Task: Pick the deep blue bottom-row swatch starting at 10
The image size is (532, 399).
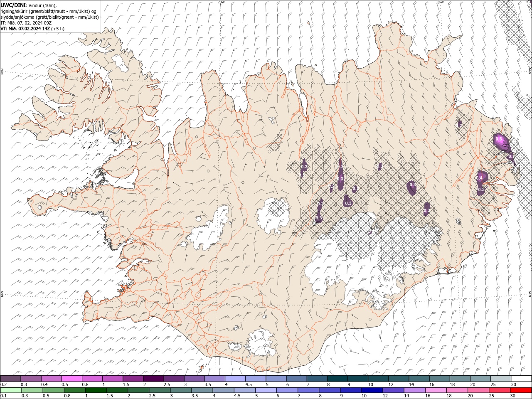Action: (372, 390)
